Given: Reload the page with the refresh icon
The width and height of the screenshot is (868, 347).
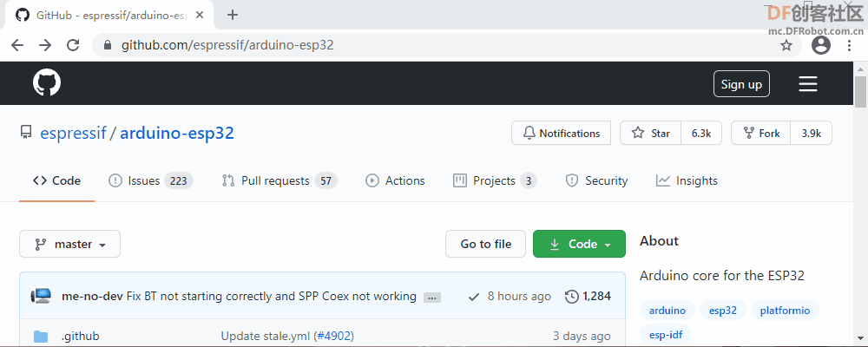Looking at the screenshot, I should [73, 45].
